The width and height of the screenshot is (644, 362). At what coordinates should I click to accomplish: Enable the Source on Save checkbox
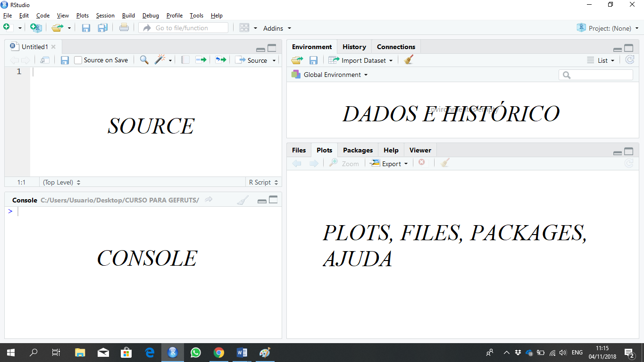[x=78, y=60]
